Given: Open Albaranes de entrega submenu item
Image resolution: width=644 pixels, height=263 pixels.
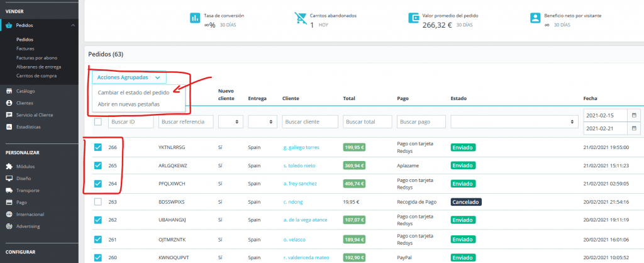Looking at the screenshot, I should coord(38,67).
